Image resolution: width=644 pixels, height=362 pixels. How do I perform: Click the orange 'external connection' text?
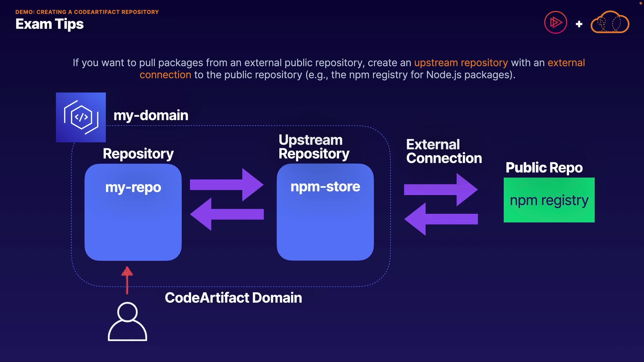566,63
